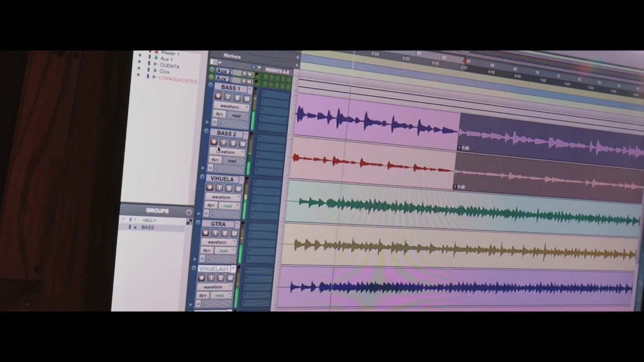Screen dimensions: 644x362
Task: Enable input monitoring on GTRA track
Action: click(x=215, y=233)
